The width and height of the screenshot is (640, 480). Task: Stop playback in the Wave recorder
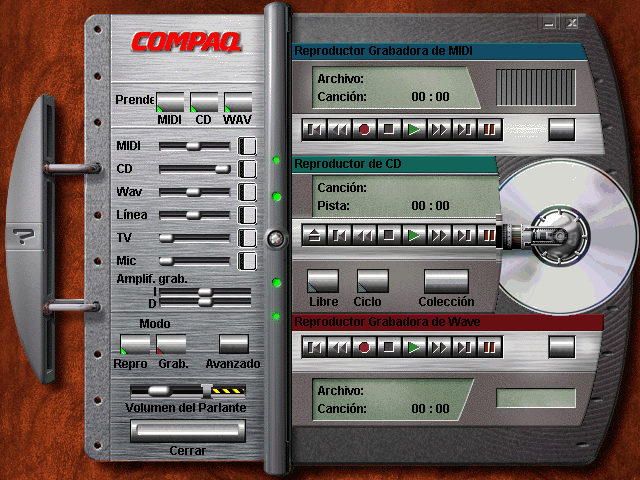tap(389, 347)
